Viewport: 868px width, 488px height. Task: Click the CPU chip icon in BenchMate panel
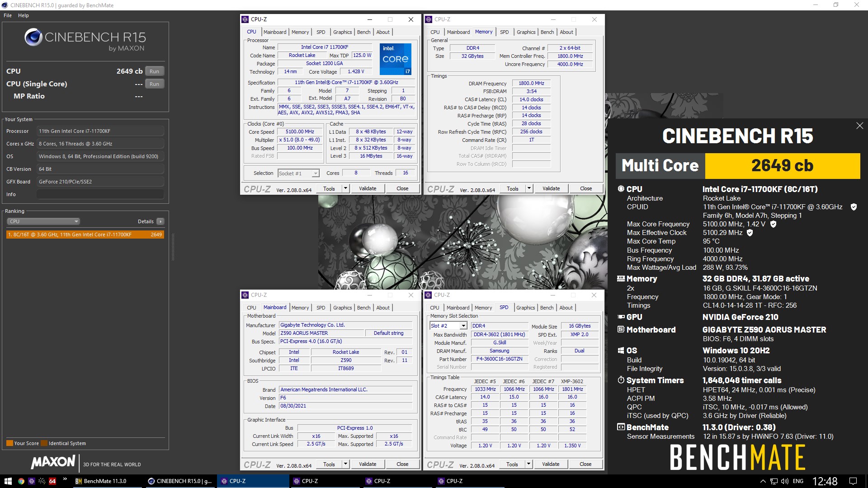point(621,189)
